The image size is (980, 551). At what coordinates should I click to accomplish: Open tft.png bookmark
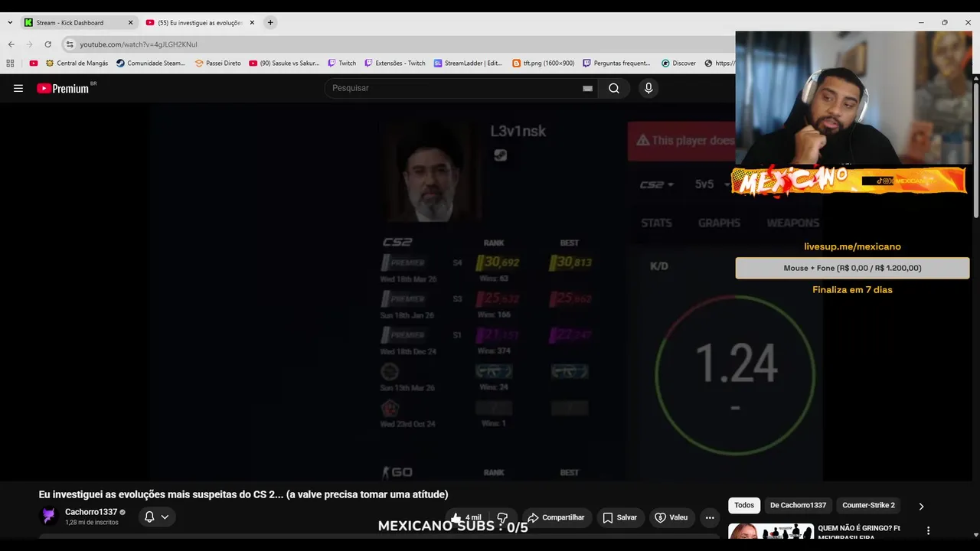pyautogui.click(x=543, y=64)
